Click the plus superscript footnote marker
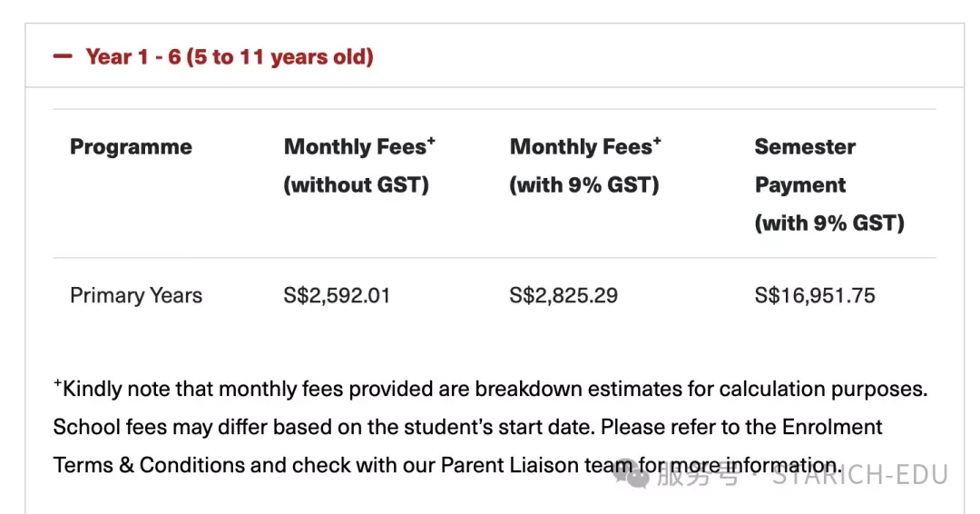Viewport: 980px width, 514px height. (x=57, y=383)
